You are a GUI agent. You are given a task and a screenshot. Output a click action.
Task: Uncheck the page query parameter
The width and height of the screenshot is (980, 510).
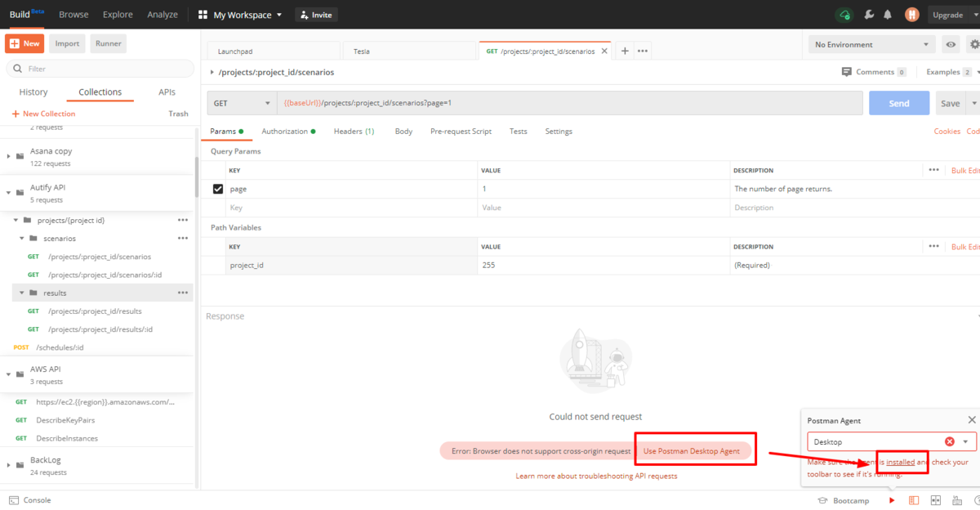click(x=218, y=189)
